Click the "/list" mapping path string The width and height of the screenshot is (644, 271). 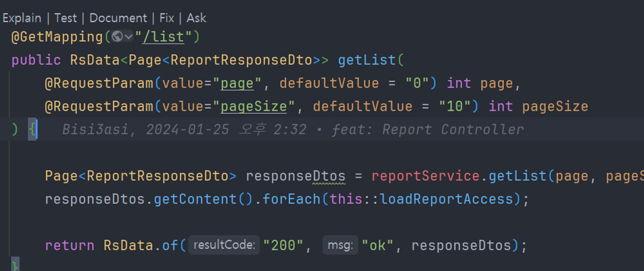point(163,37)
